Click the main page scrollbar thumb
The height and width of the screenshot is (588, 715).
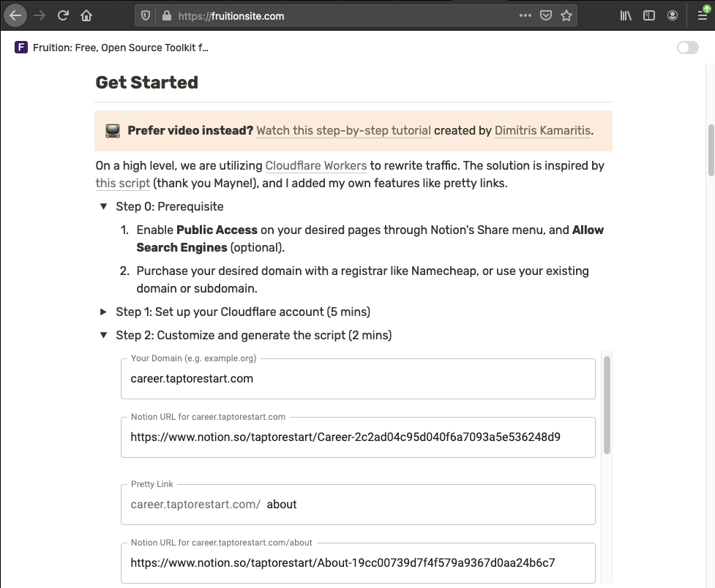coord(711,150)
